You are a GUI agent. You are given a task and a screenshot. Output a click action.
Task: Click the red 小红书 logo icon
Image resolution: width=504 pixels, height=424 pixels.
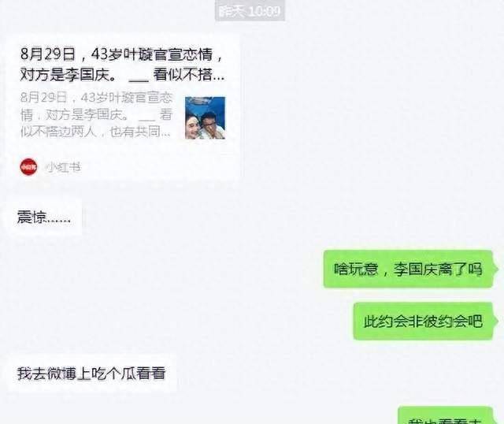(x=28, y=167)
